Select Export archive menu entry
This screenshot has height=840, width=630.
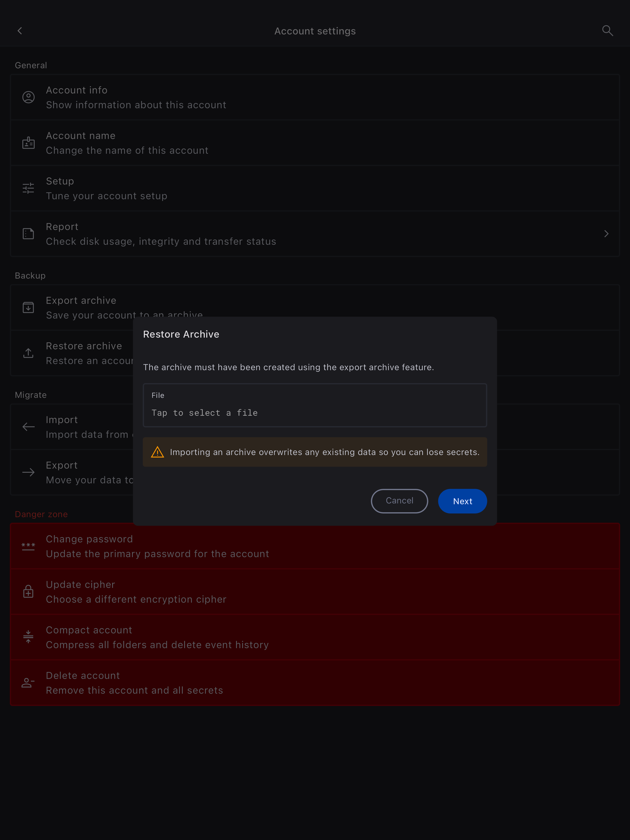pyautogui.click(x=315, y=308)
